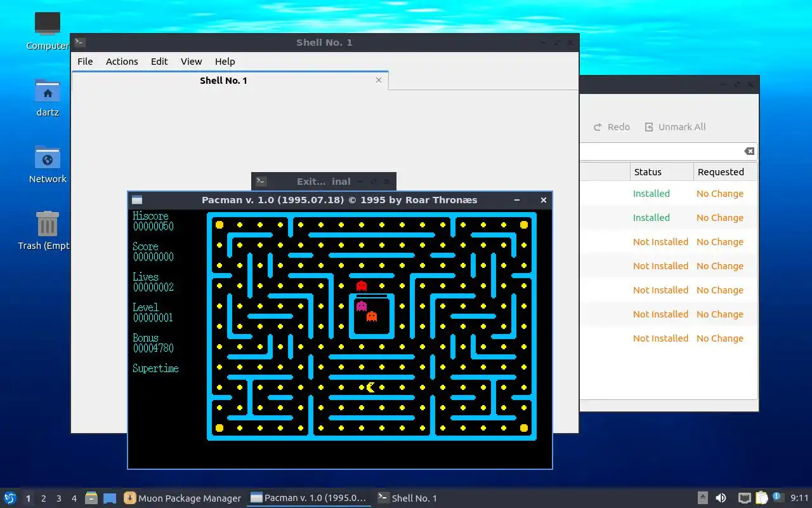Viewport: 812px width, 508px height.
Task: Sort Muon packages by Requested column
Action: click(x=725, y=172)
